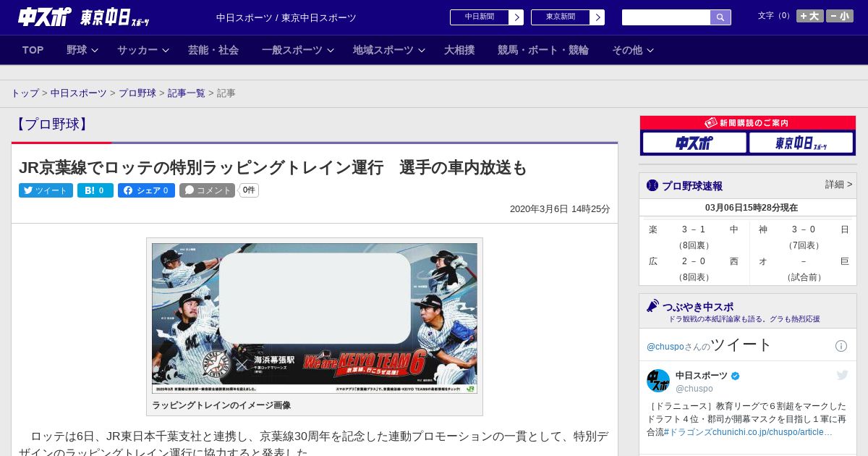
Task: Click the arrow next to 東京新聞
Action: click(597, 17)
